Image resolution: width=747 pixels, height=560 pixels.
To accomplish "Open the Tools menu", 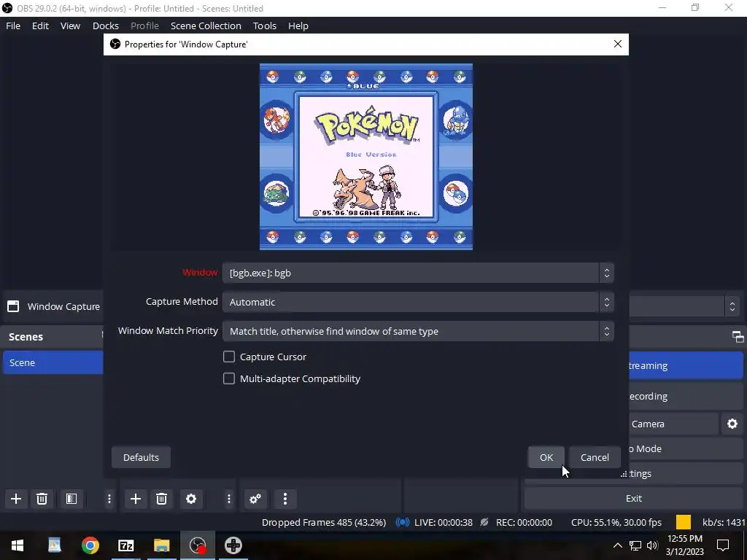I will (264, 26).
